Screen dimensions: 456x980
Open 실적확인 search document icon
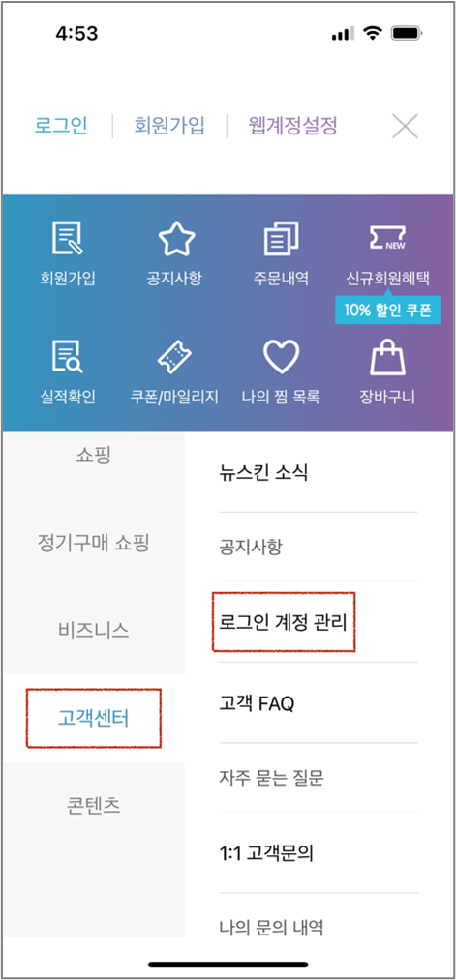(68, 358)
